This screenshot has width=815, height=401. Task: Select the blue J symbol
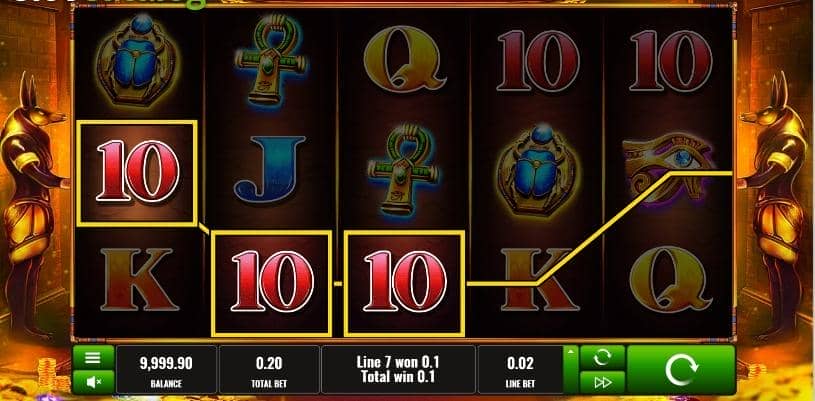(x=270, y=169)
